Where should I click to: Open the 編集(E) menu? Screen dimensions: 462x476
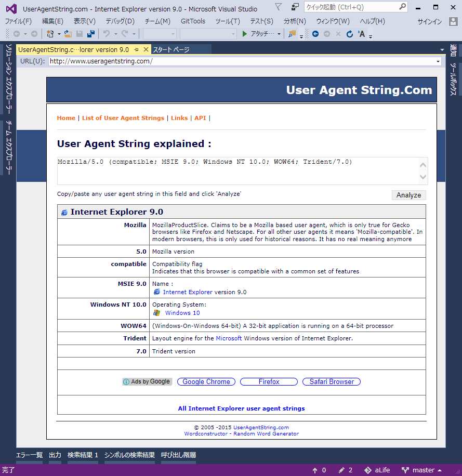click(x=52, y=21)
